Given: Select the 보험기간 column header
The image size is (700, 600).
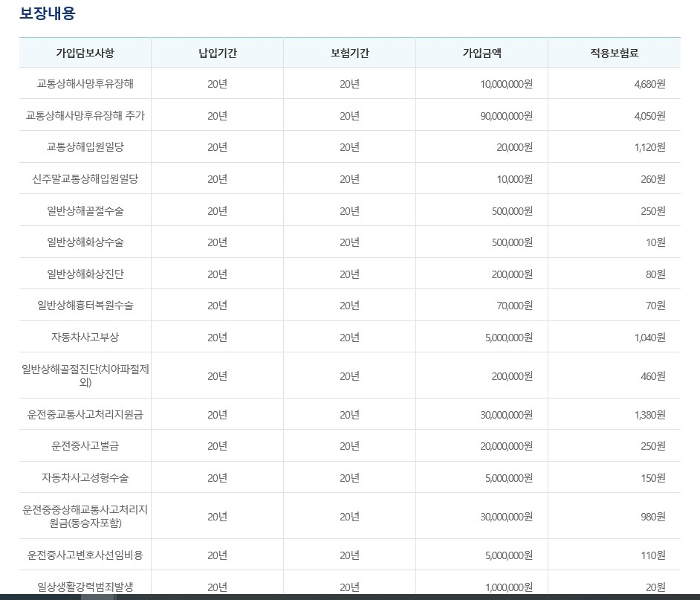Looking at the screenshot, I should (x=349, y=53).
